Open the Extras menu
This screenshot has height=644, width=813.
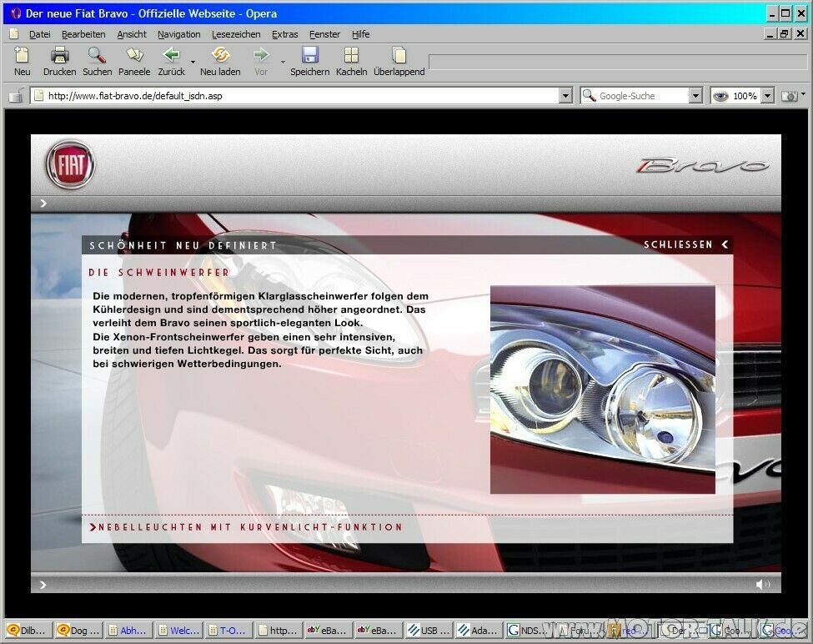tap(284, 34)
